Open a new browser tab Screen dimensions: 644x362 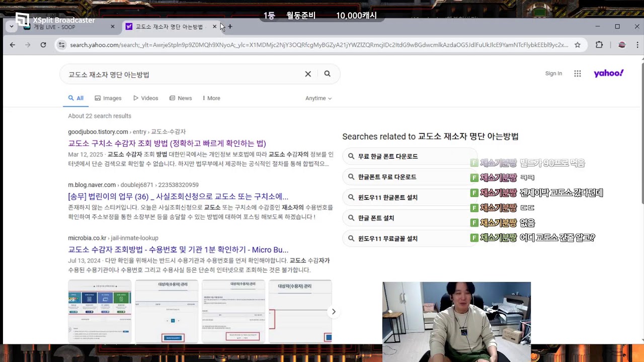point(230,27)
